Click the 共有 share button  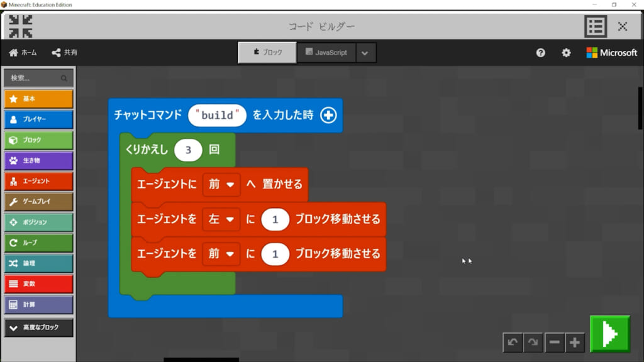coord(65,53)
